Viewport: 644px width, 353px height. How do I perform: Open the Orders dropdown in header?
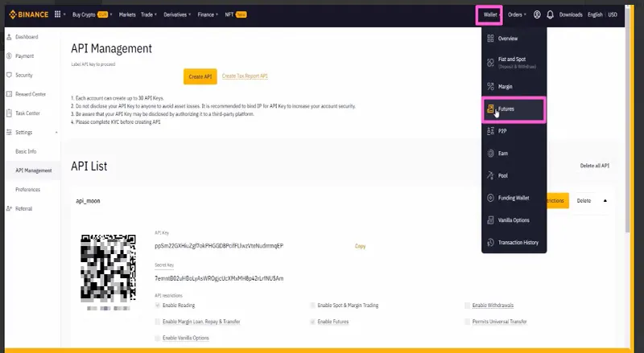pos(517,14)
